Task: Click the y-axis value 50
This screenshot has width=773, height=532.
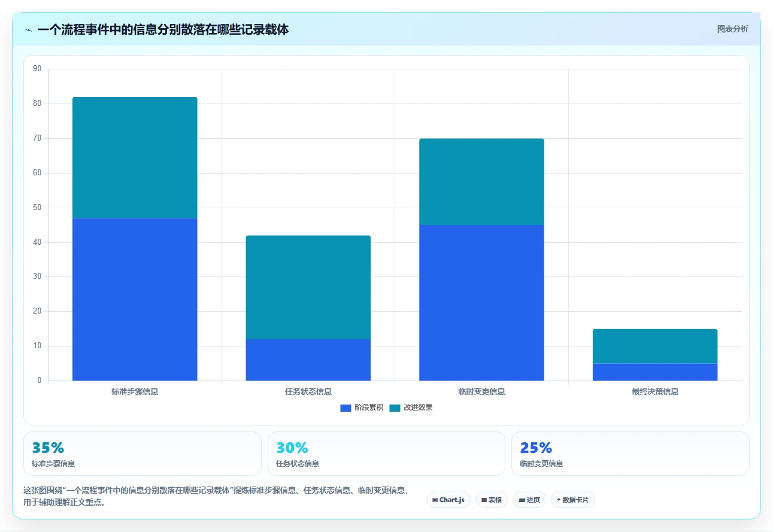Action: point(37,208)
